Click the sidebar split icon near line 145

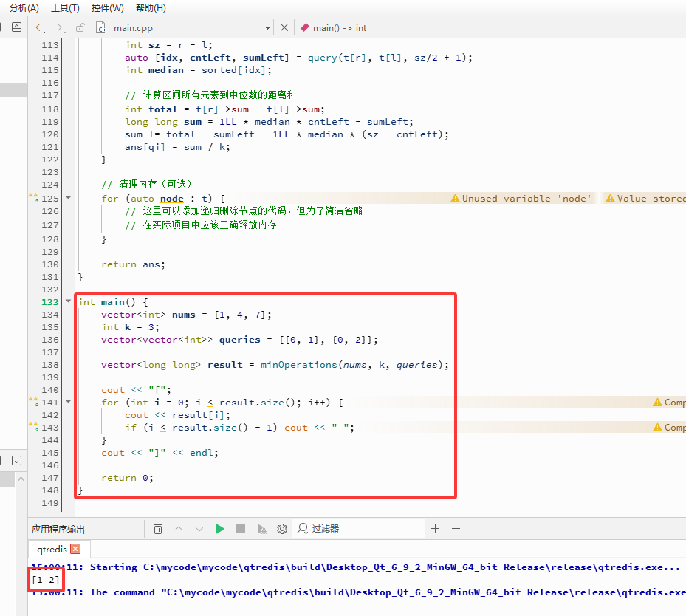[x=17, y=460]
